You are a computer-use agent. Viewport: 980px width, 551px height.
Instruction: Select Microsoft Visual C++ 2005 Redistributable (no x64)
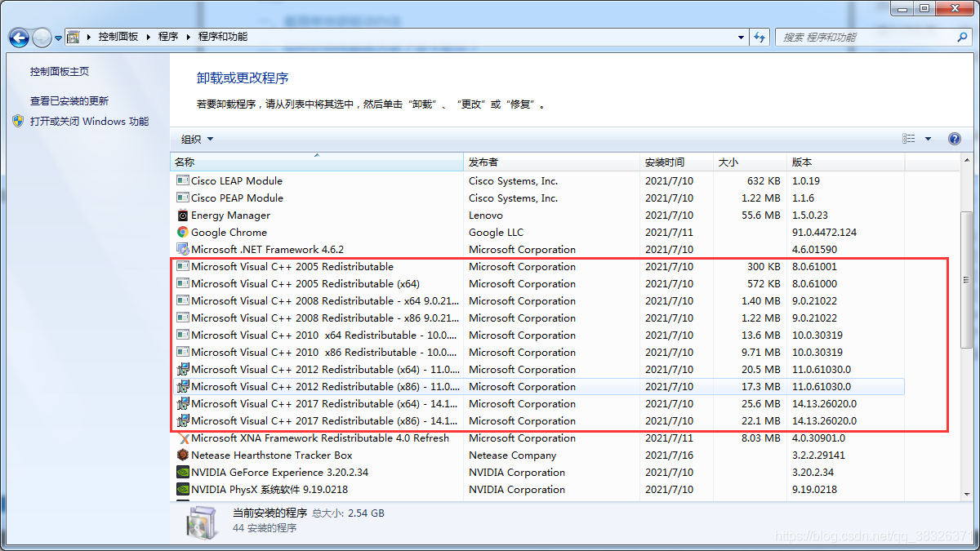click(x=539, y=267)
